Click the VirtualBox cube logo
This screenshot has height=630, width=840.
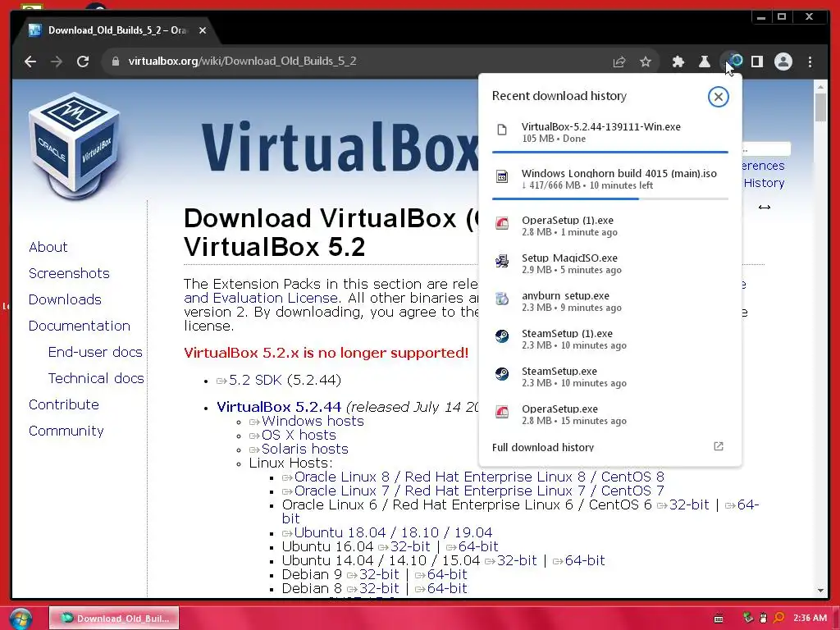[x=75, y=145]
